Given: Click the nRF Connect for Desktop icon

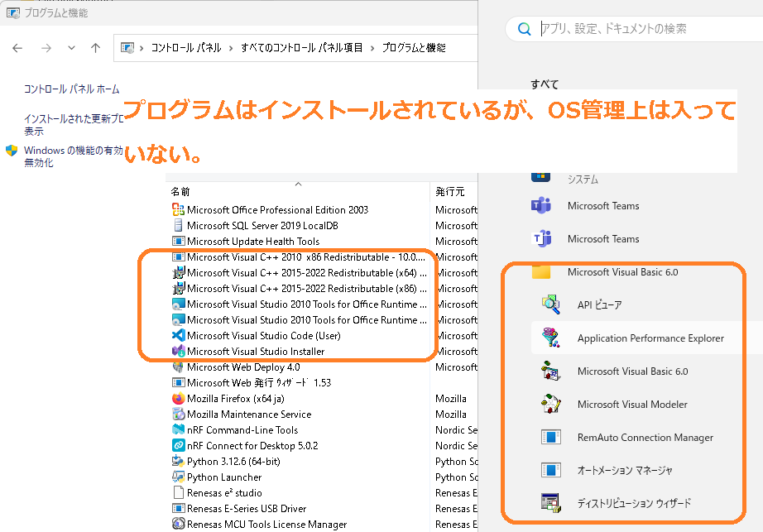Looking at the screenshot, I should [178, 445].
